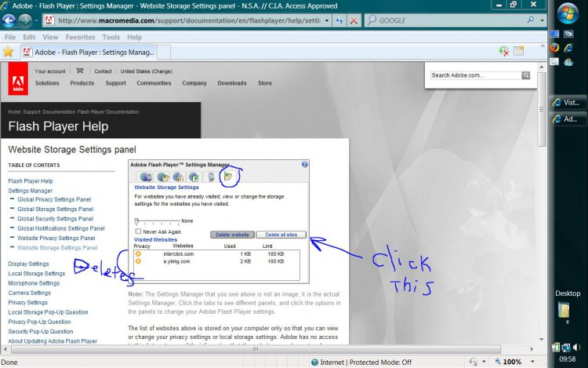
Task: Open Favorites with the star icon
Action: click(8, 52)
